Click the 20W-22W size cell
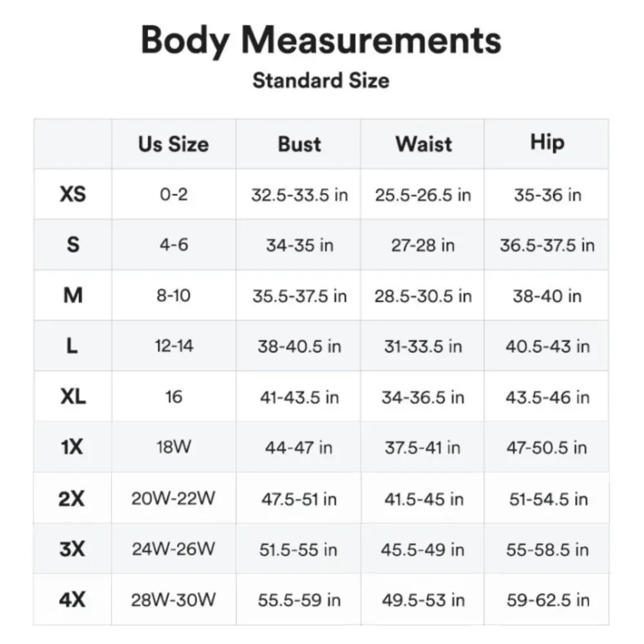644x644 pixels. [173, 498]
